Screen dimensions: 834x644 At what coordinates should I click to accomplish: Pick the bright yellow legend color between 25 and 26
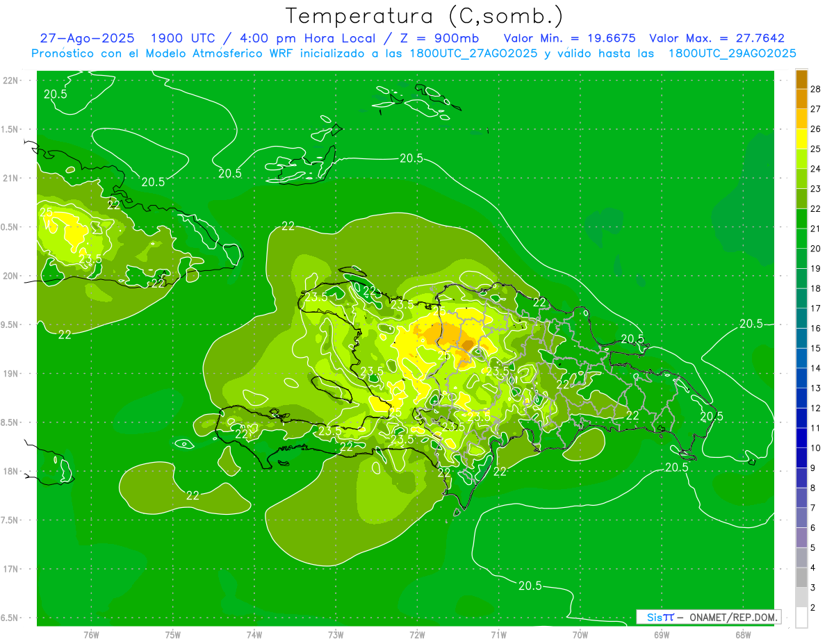coord(801,139)
